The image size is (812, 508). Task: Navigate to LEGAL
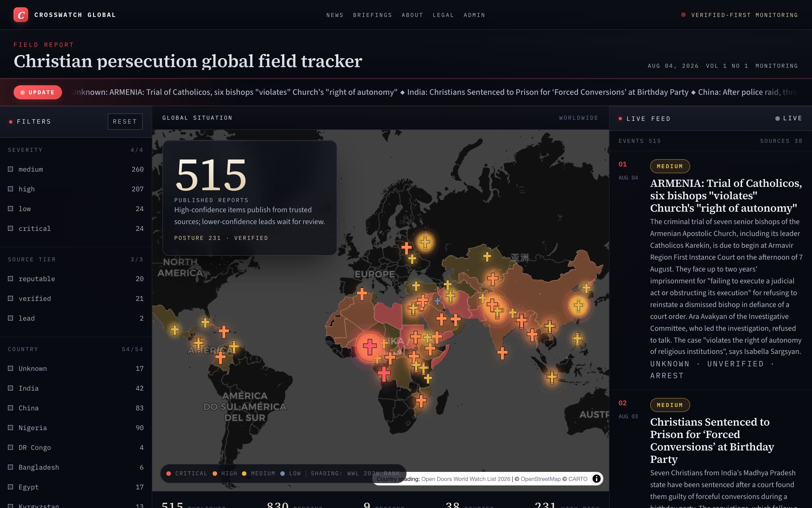(443, 15)
